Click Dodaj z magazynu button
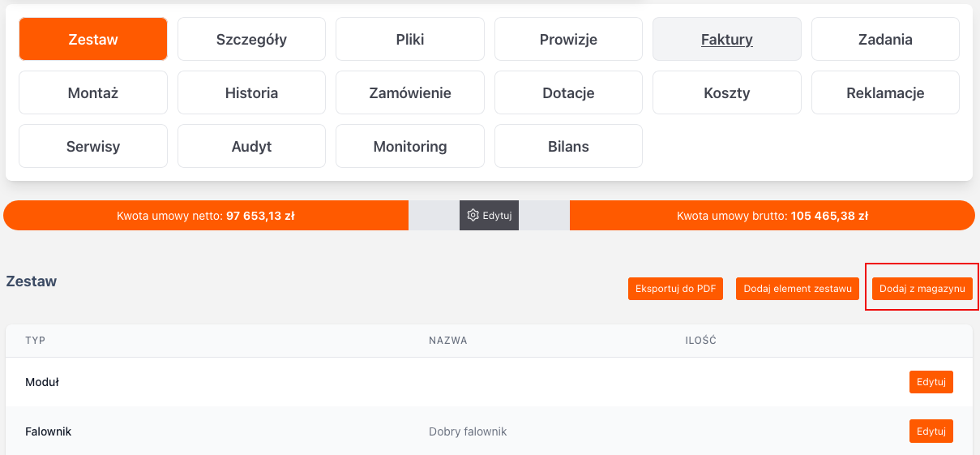 click(x=922, y=289)
